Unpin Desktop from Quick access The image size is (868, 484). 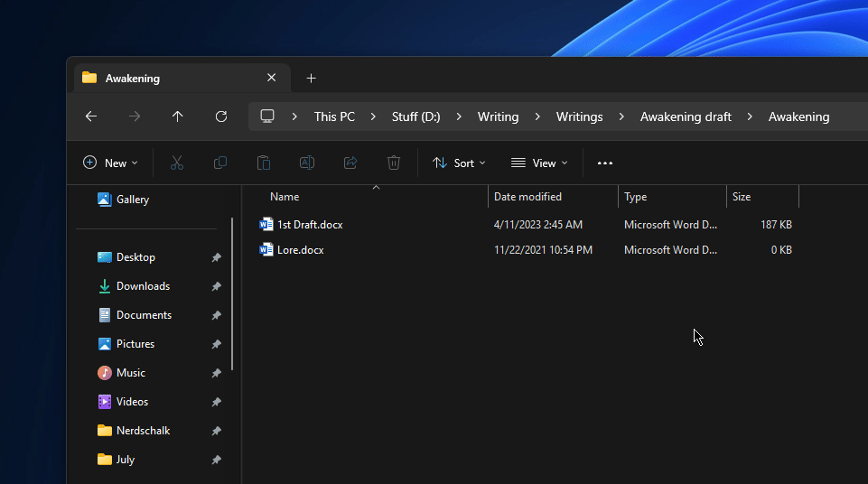pos(216,257)
